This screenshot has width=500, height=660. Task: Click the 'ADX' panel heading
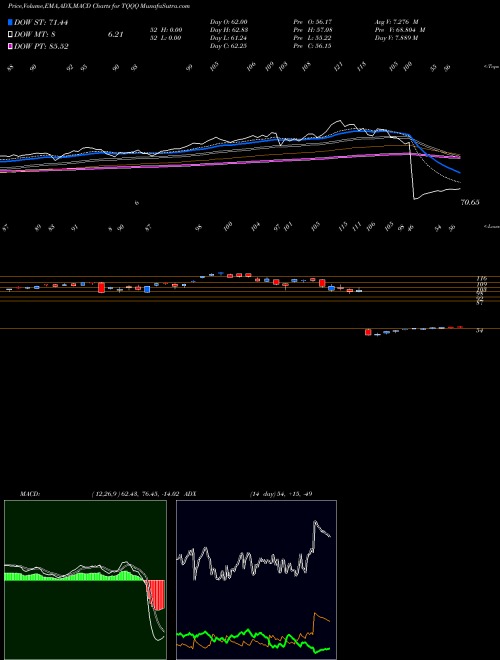(190, 494)
